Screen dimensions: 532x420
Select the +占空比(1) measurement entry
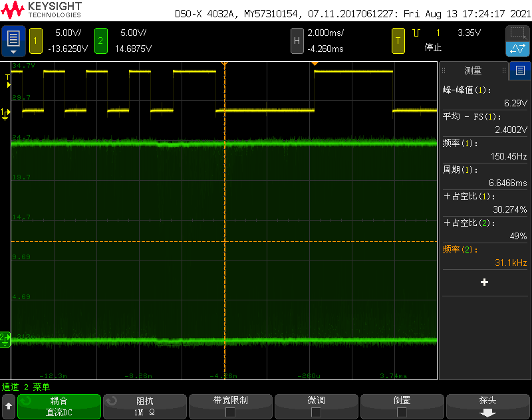point(485,203)
